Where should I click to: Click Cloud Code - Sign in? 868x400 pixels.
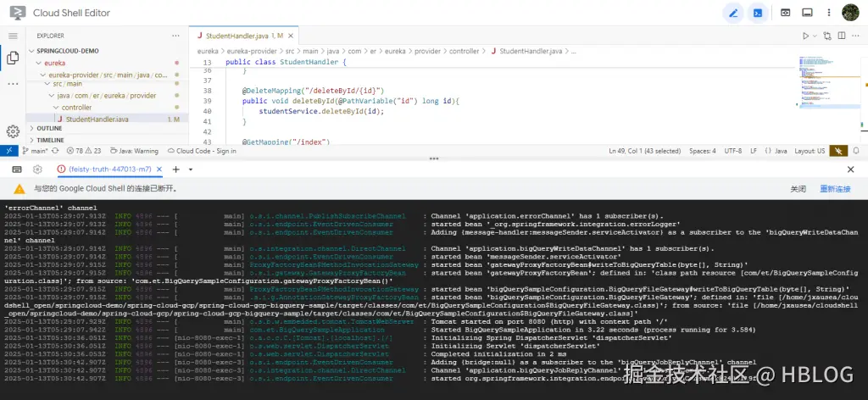[202, 151]
